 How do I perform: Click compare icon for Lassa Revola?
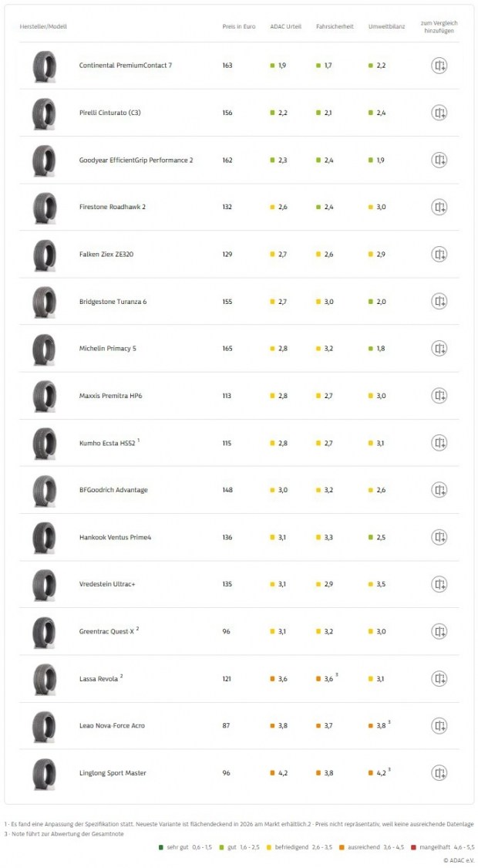(x=439, y=678)
